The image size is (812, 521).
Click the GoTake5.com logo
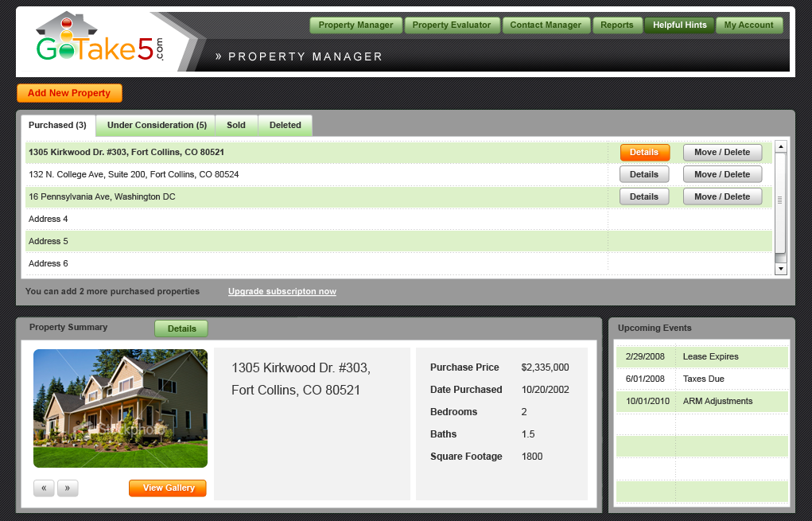pyautogui.click(x=99, y=40)
